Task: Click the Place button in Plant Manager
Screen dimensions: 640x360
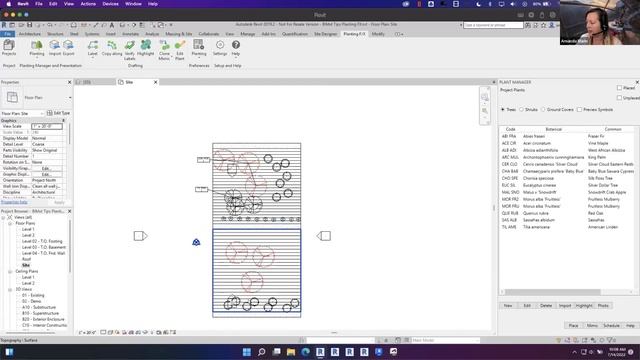Action: pos(573,325)
